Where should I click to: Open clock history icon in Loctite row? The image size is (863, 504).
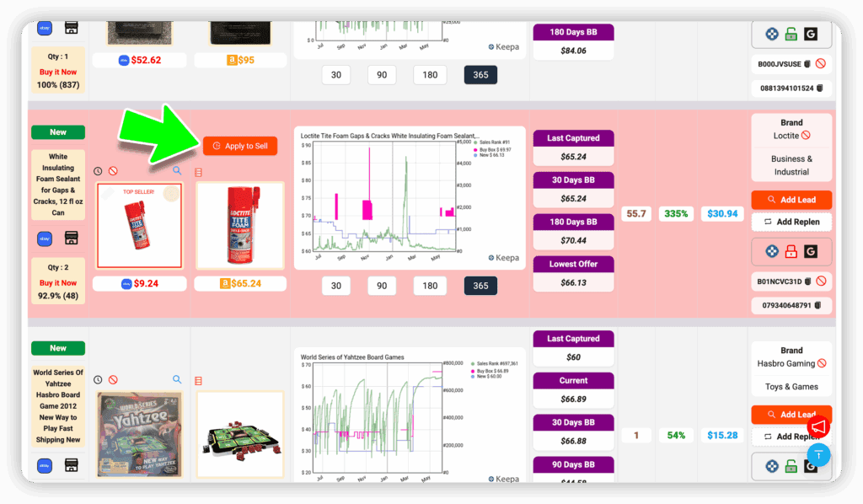tap(98, 171)
